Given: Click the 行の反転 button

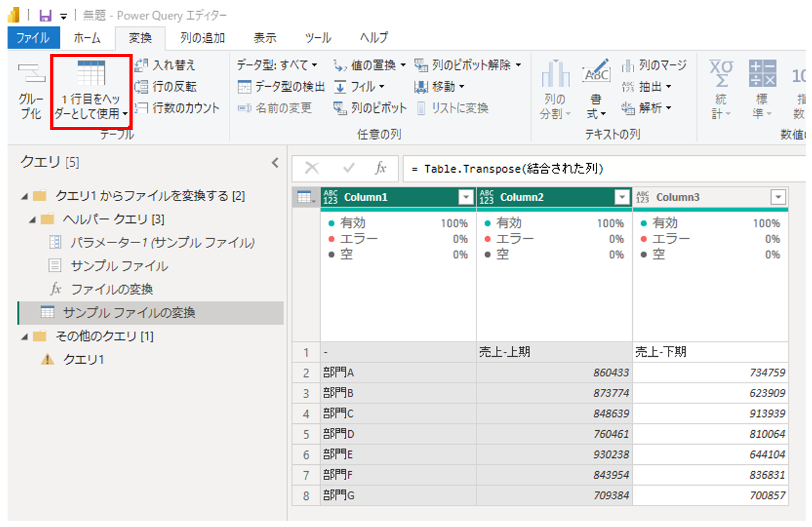Looking at the screenshot, I should tap(167, 87).
